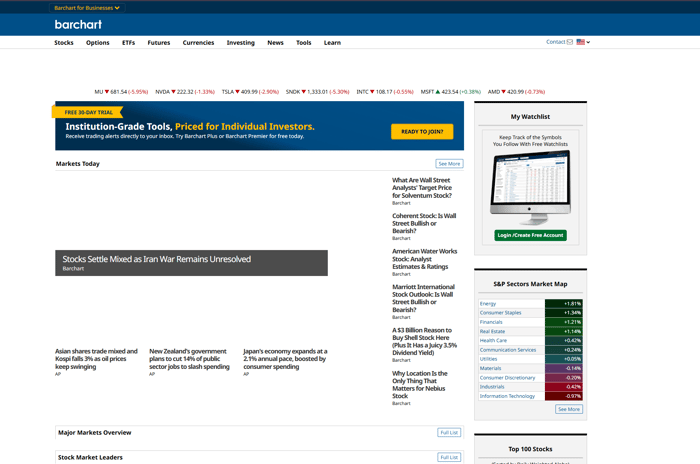This screenshot has width=700, height=464.
Task: Select the SNDK ticker quote
Action: (x=317, y=92)
